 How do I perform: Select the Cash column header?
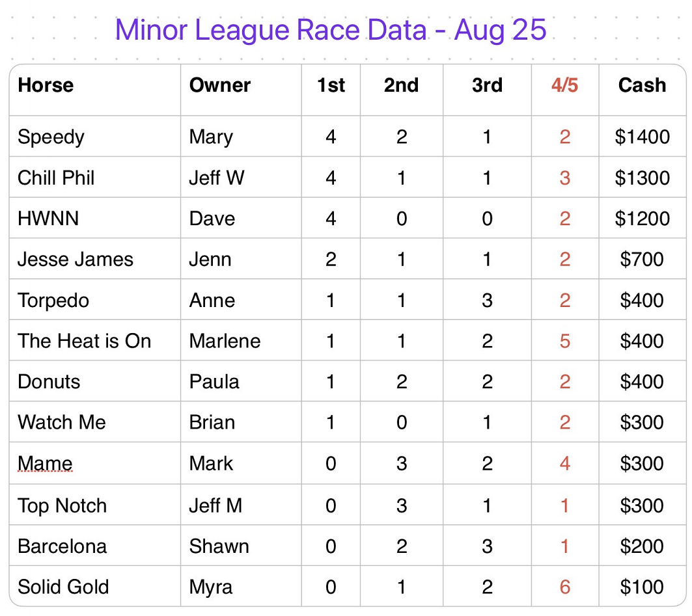643,90
